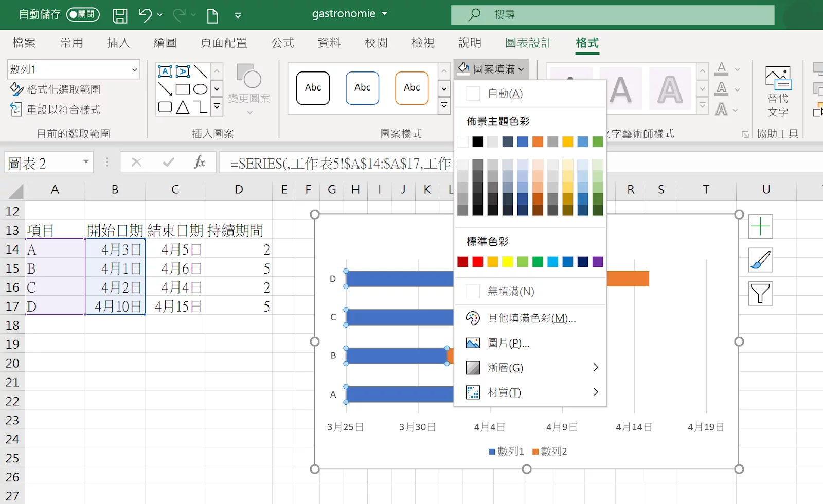Click the Save icon in title bar
The width and height of the screenshot is (823, 504).
click(120, 15)
